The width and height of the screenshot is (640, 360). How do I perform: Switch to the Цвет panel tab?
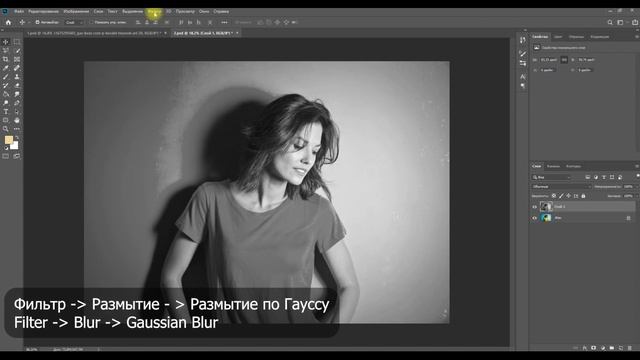tap(558, 37)
